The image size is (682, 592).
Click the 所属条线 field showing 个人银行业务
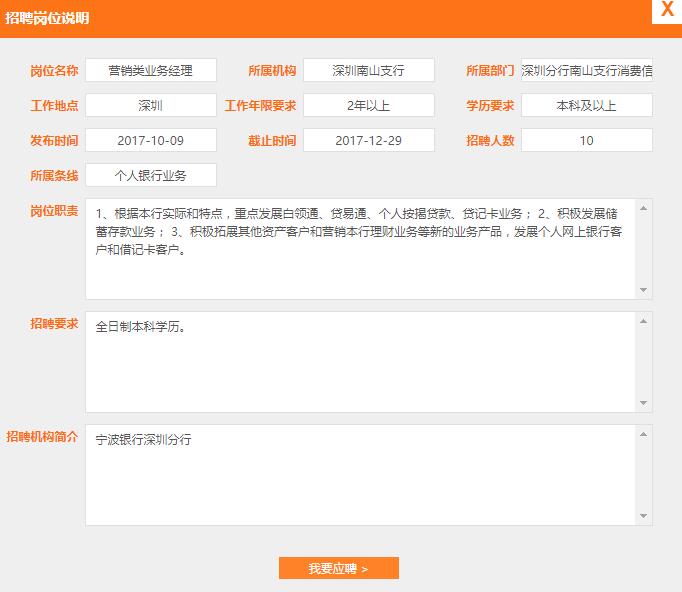150,175
